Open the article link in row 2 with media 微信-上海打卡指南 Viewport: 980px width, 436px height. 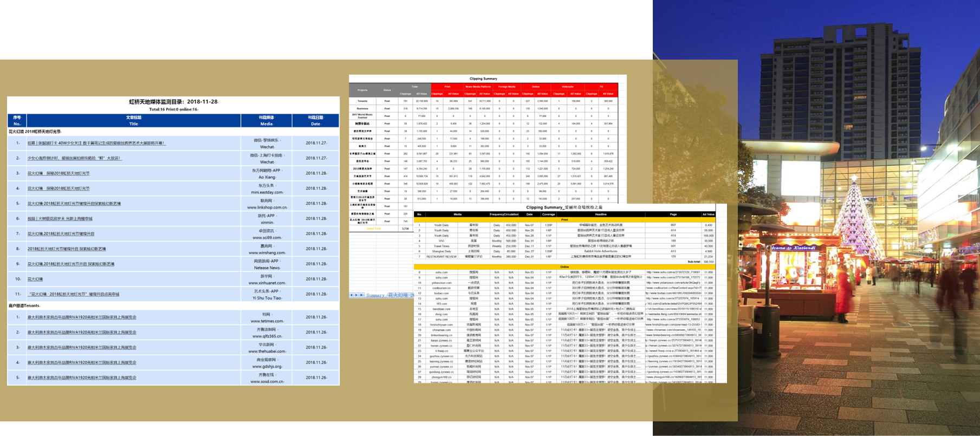75,158
